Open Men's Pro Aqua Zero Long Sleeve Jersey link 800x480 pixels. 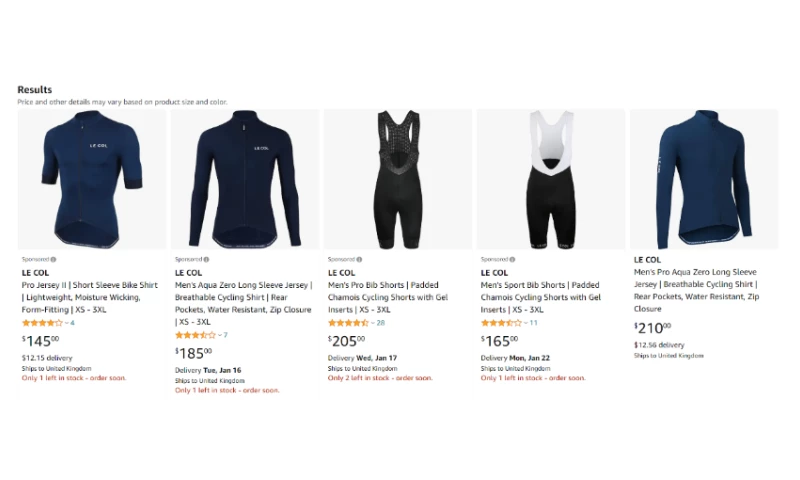coord(697,290)
